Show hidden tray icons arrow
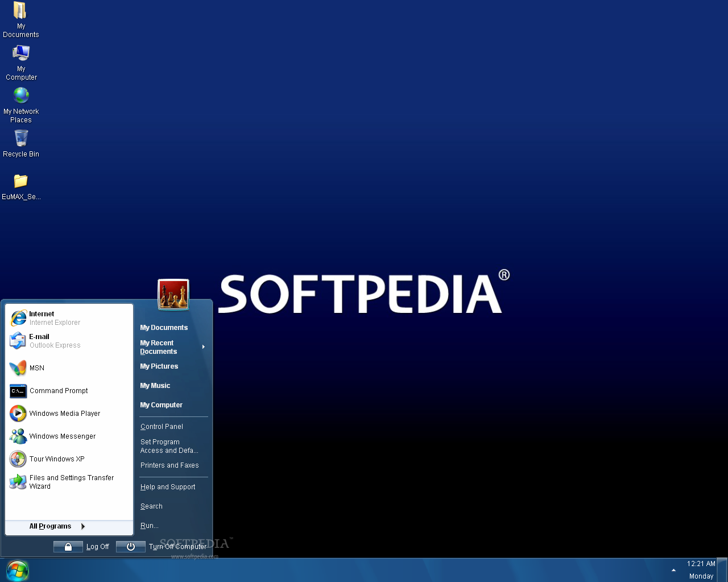The width and height of the screenshot is (728, 582). coord(674,570)
